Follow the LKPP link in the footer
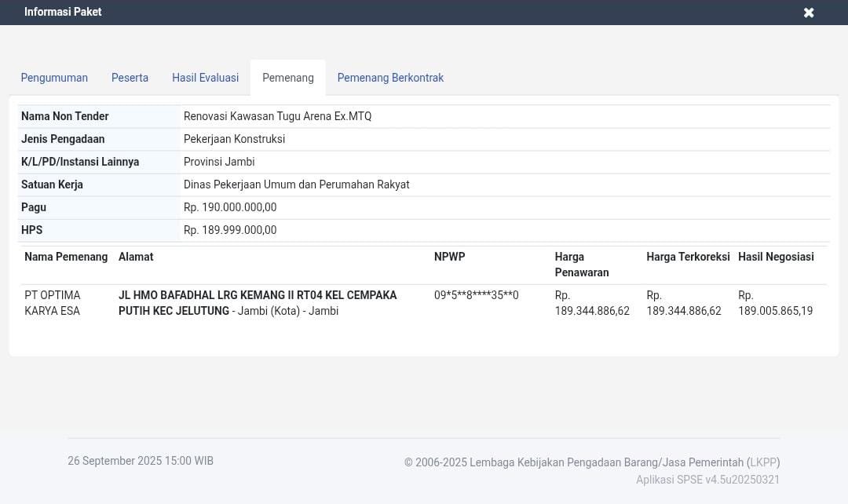The image size is (848, 504). (x=763, y=462)
